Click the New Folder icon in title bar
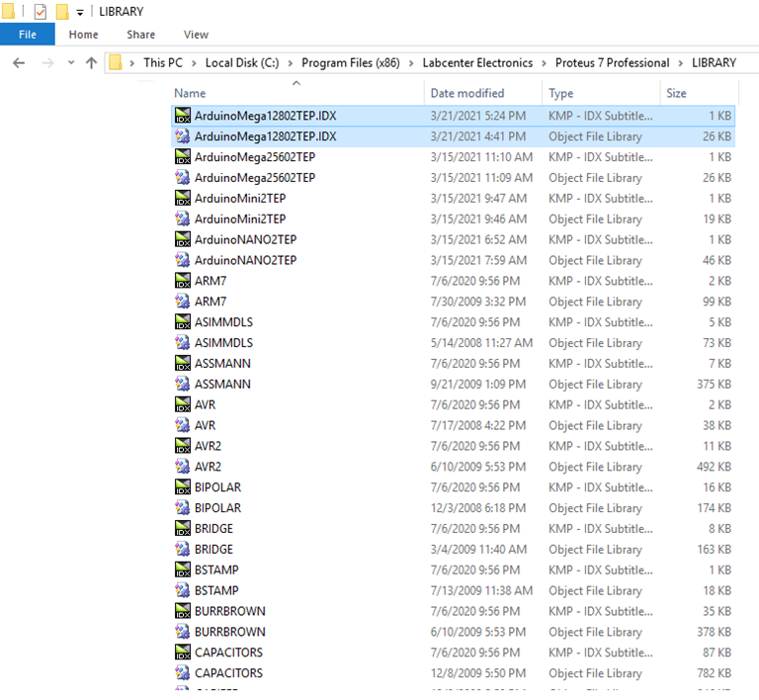The width and height of the screenshot is (759, 700). tap(61, 12)
